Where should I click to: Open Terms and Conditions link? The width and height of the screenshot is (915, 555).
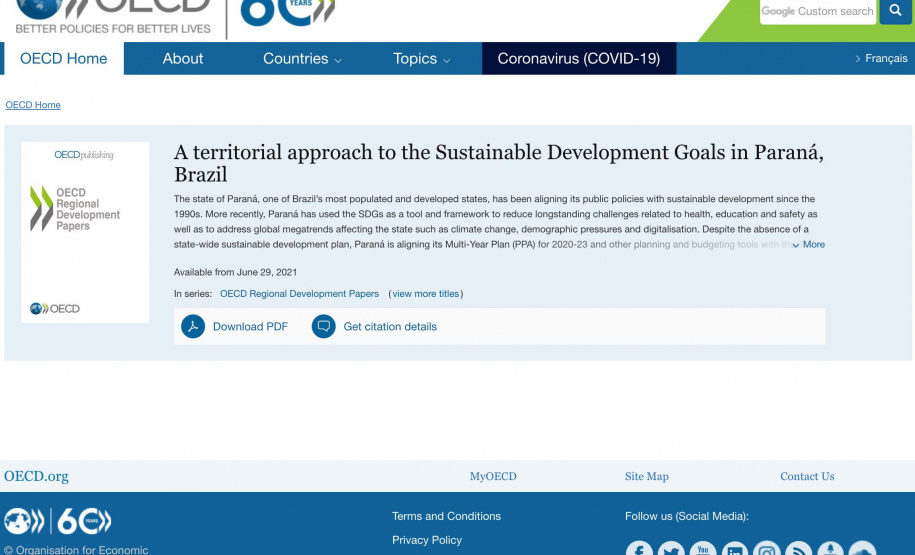(446, 516)
